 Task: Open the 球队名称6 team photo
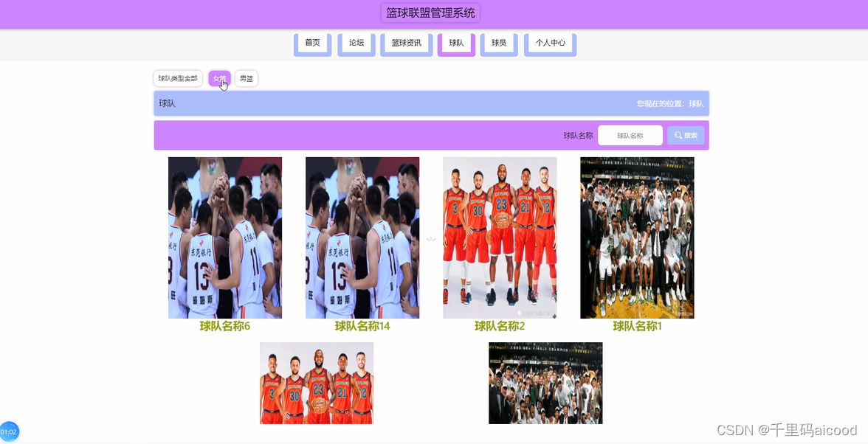tap(225, 237)
